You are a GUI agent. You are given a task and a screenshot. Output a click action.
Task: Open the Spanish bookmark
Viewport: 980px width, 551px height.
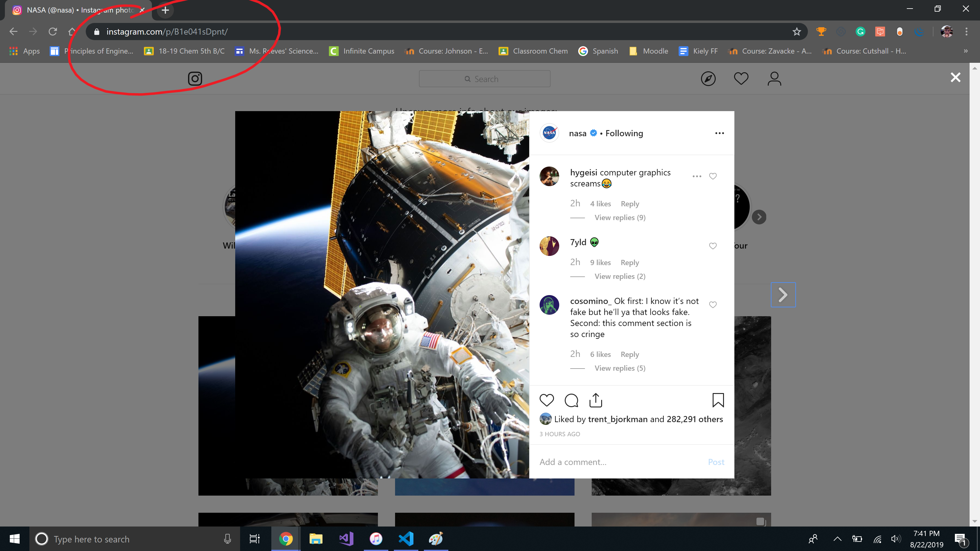point(598,51)
